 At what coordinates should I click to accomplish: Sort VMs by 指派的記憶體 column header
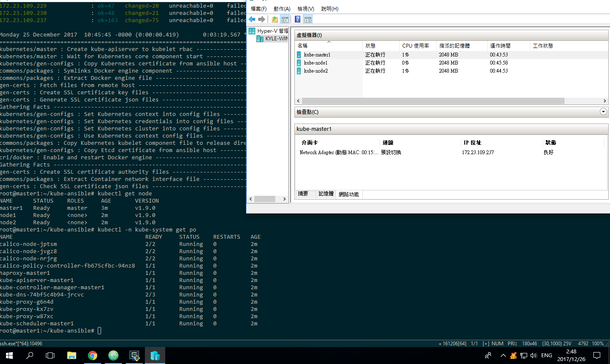(x=462, y=45)
